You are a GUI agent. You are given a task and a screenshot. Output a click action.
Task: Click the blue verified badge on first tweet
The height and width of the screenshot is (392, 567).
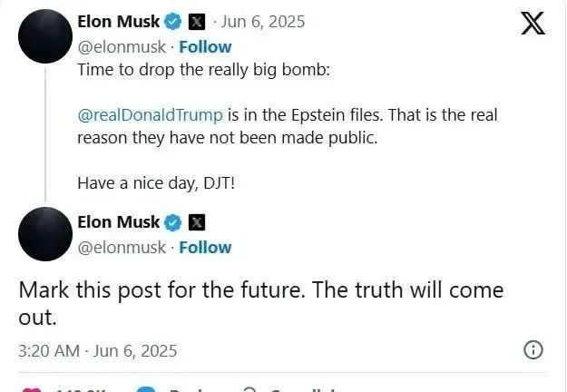pyautogui.click(x=173, y=22)
